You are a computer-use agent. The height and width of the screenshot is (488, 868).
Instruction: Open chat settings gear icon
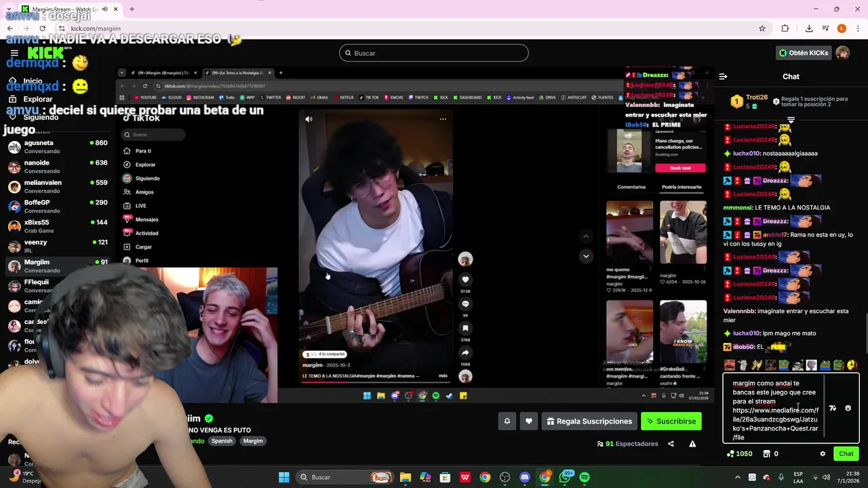(823, 454)
